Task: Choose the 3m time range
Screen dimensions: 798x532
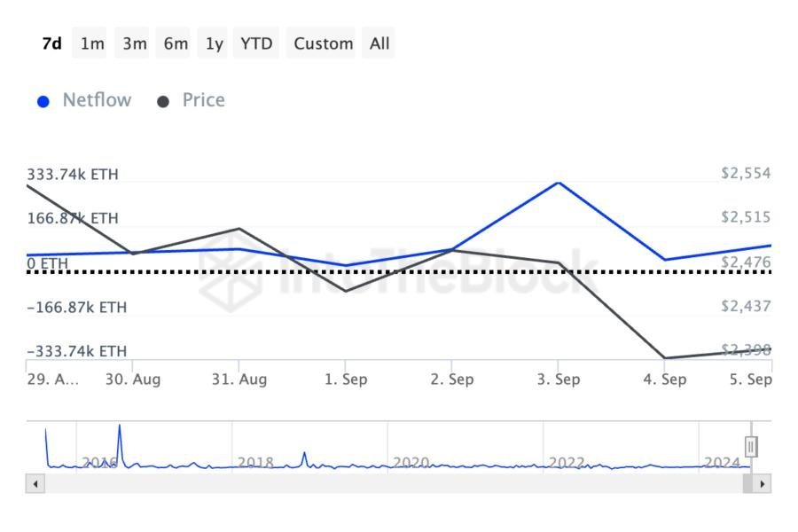Action: [134, 43]
